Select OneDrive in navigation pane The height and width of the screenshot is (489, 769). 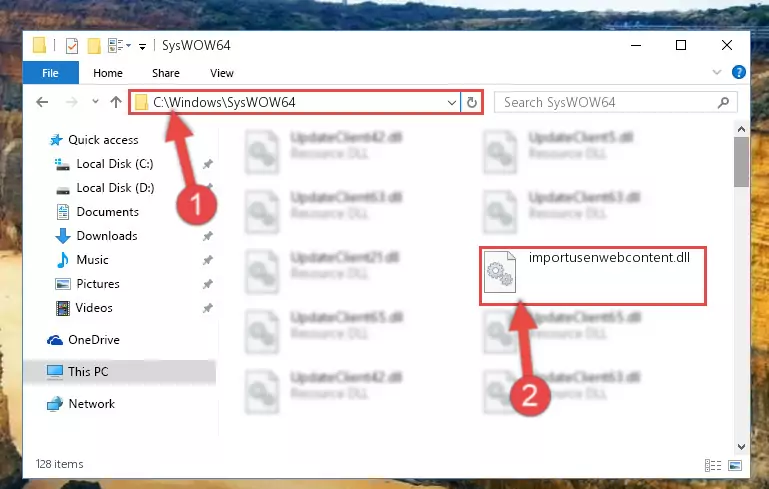coord(94,340)
